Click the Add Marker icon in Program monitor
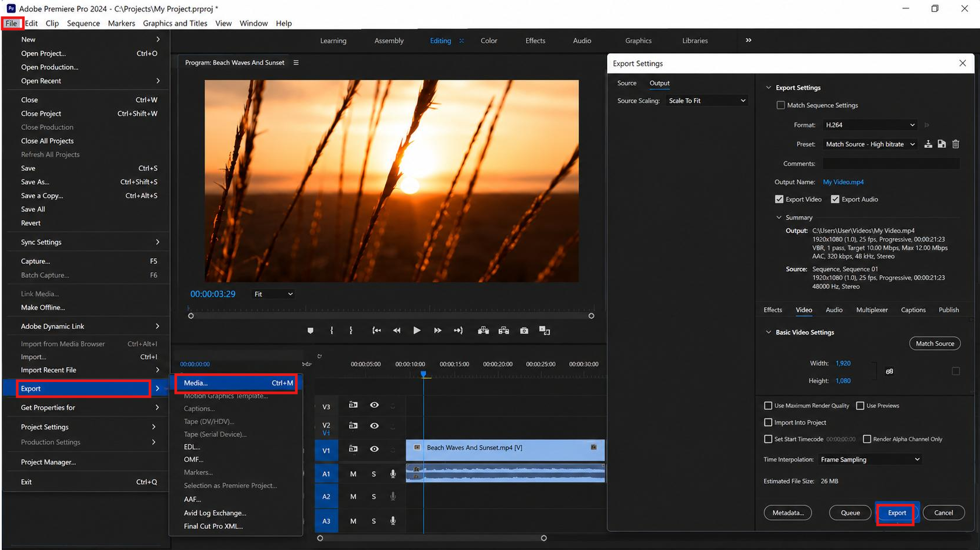The height and width of the screenshot is (550, 980). [x=310, y=331]
